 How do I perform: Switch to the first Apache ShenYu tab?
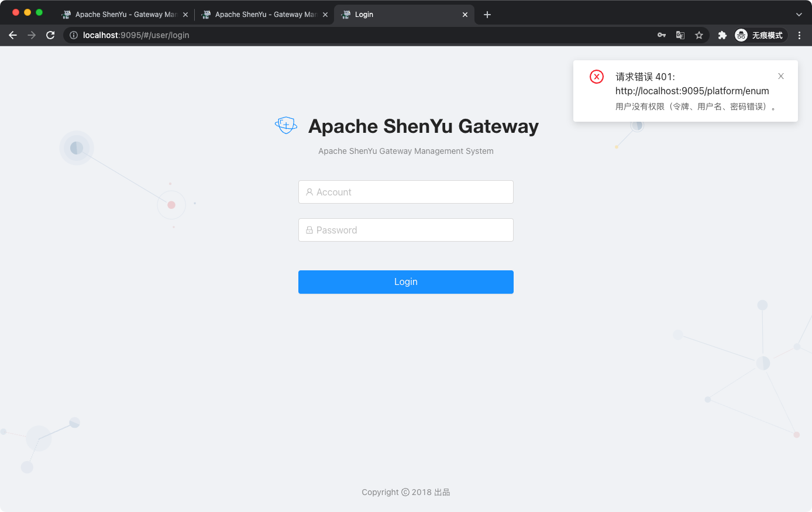pyautogui.click(x=123, y=14)
